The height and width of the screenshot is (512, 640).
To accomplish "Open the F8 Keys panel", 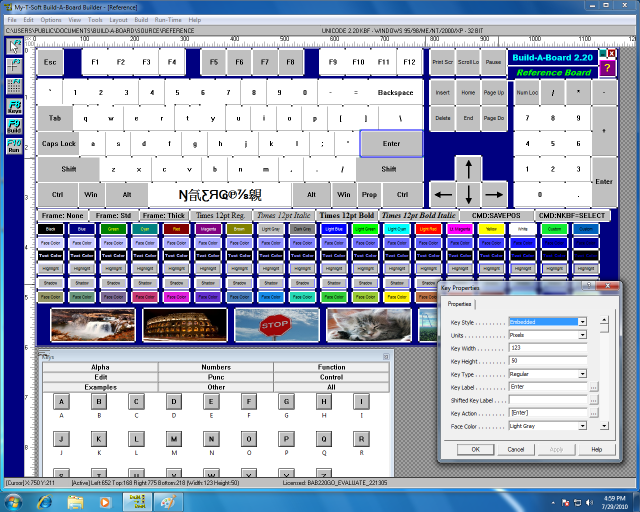I will (x=14, y=105).
